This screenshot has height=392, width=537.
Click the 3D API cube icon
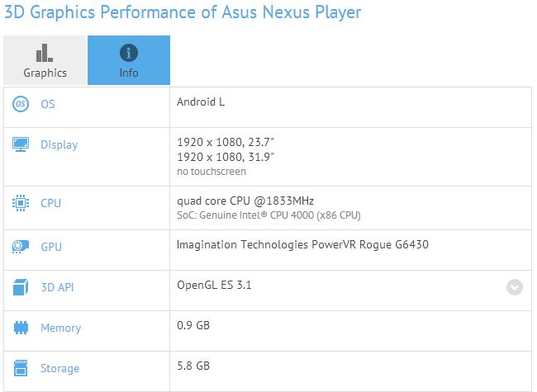click(21, 287)
